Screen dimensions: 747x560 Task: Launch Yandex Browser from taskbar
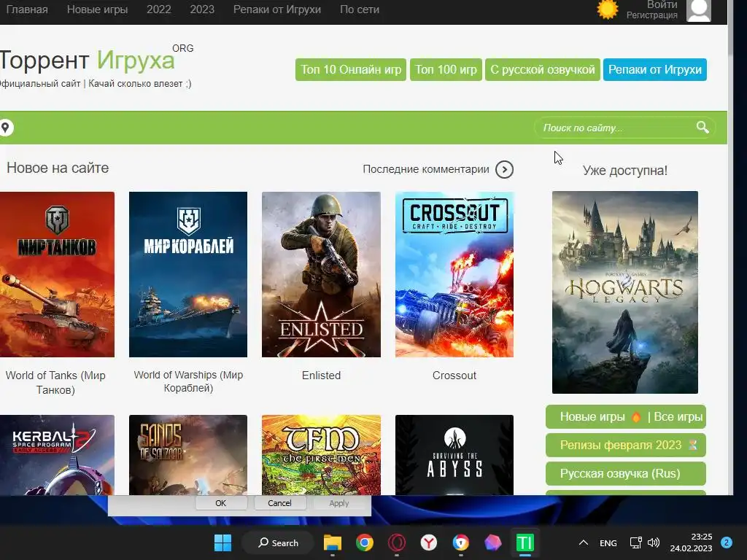(x=429, y=542)
